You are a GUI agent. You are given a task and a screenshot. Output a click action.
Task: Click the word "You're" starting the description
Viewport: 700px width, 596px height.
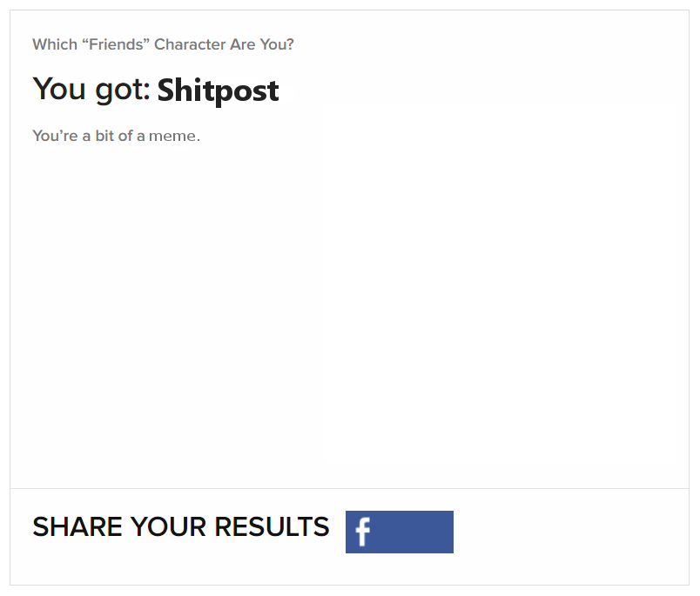pos(56,136)
